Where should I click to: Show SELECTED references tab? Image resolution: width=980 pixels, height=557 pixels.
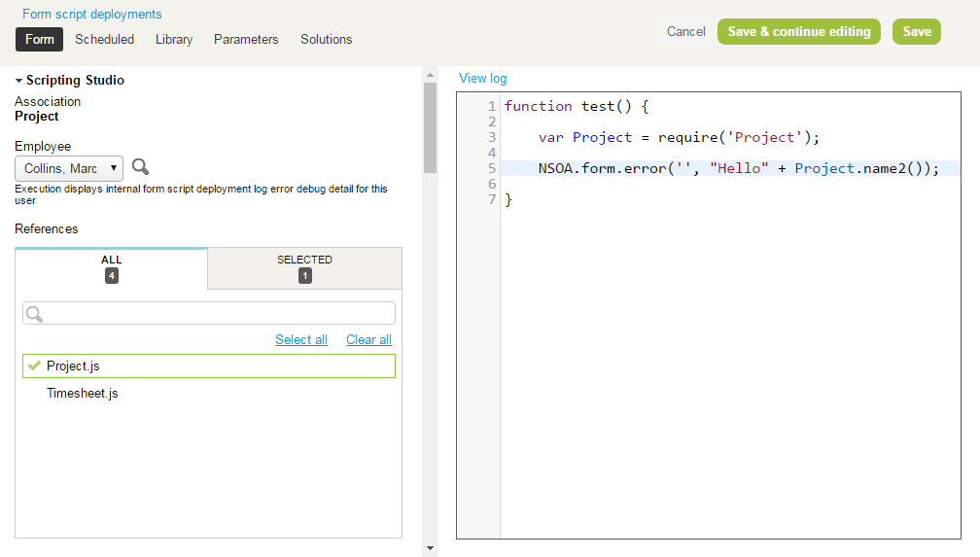(304, 268)
